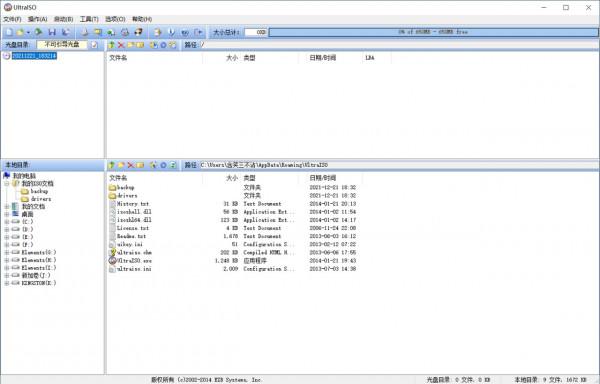600x384 pixels.
Task: Select the highlighted disc volume node 20211221
Action: coord(34,56)
